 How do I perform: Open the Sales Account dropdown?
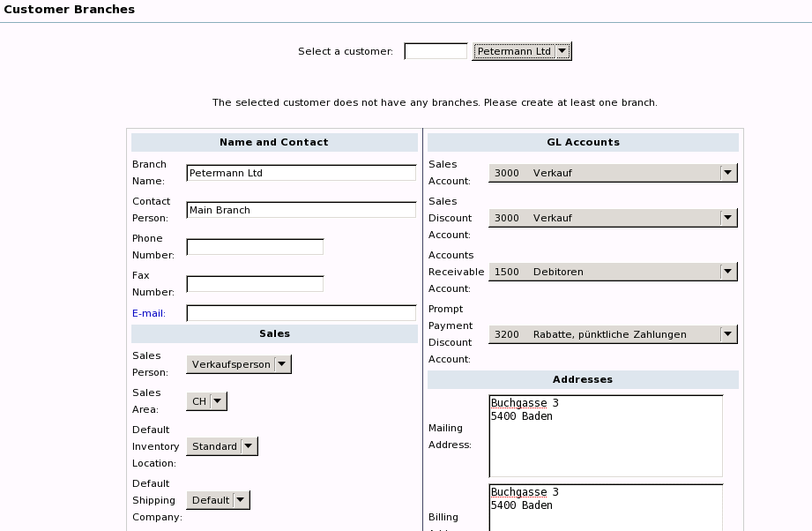click(613, 173)
